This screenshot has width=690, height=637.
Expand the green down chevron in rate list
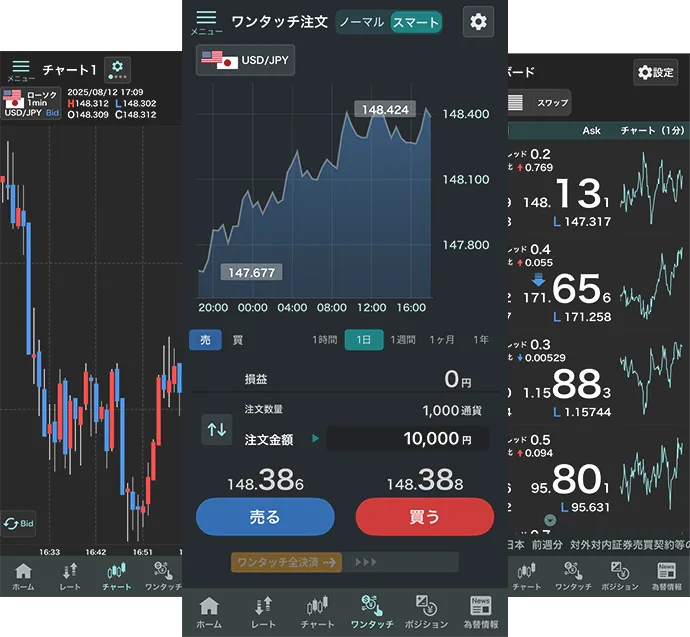[x=550, y=520]
